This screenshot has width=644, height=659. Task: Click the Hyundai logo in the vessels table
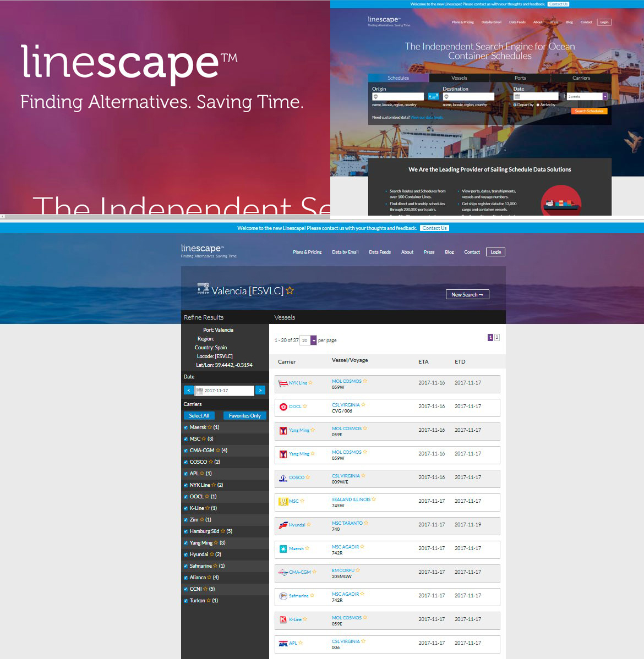click(x=283, y=525)
